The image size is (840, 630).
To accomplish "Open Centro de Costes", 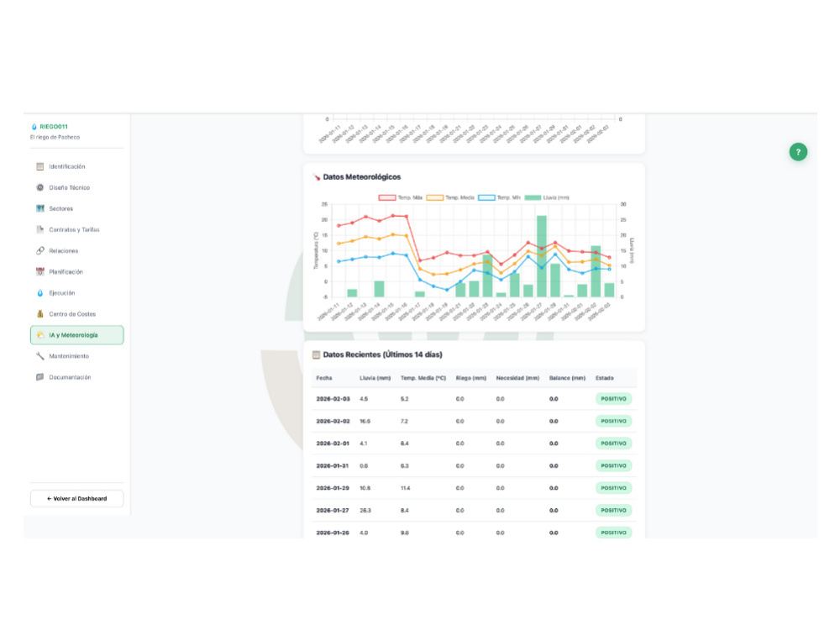I will pyautogui.click(x=77, y=314).
